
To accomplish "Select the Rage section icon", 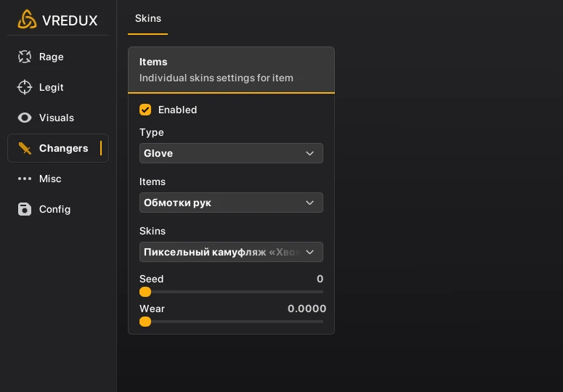I will point(25,57).
